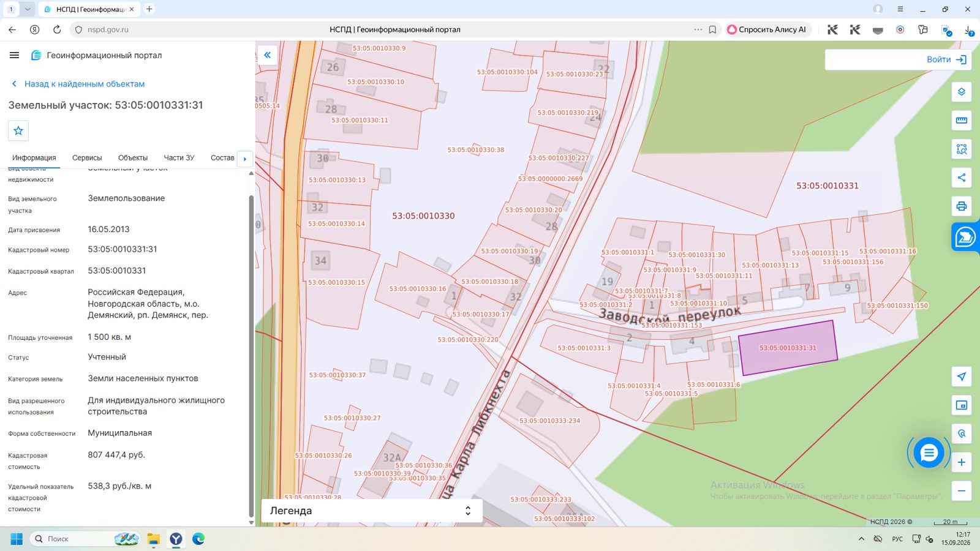Collapse the side panel with double chevron
Image resolution: width=980 pixels, height=551 pixels.
pos(267,55)
